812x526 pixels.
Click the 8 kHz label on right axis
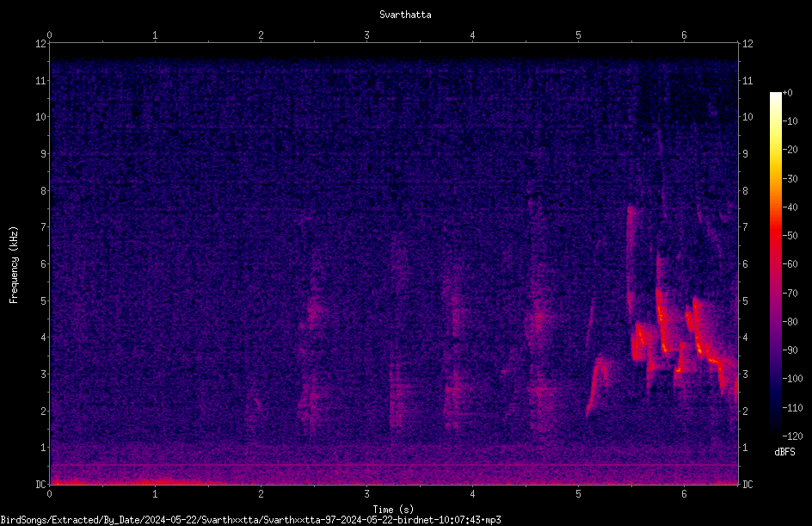point(745,191)
